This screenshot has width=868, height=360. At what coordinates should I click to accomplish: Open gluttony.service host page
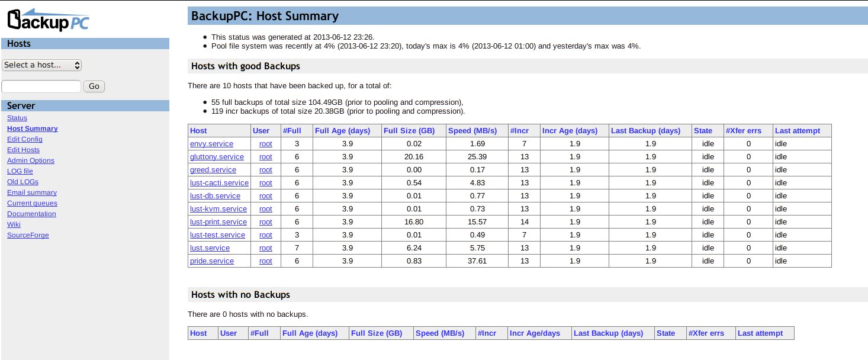coord(217,157)
